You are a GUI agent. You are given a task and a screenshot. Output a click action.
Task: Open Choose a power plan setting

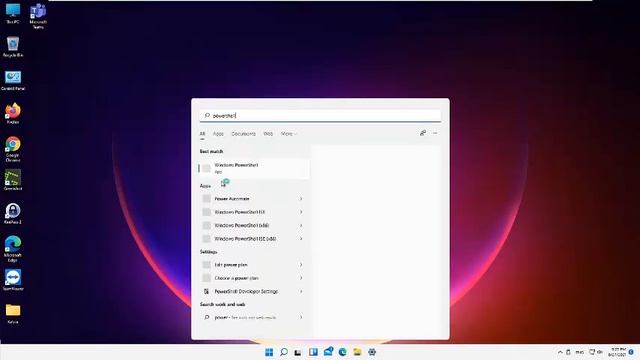(x=249, y=278)
